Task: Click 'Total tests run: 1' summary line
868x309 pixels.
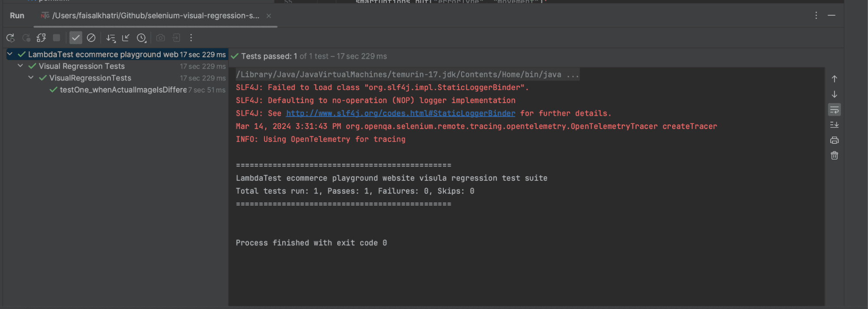Action: click(x=355, y=191)
